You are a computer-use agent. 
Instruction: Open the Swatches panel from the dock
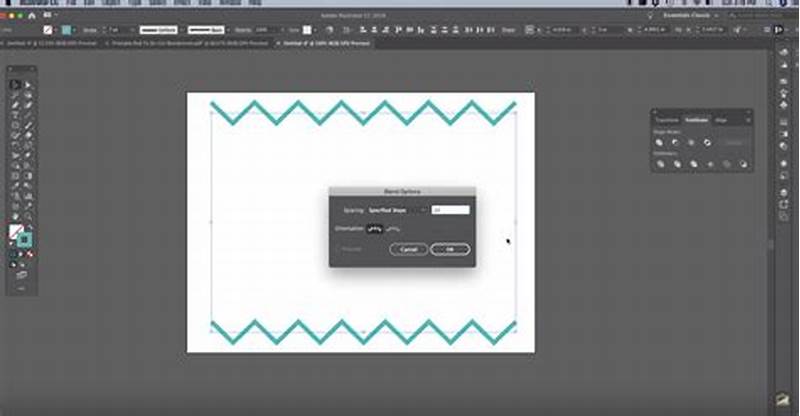click(x=783, y=81)
